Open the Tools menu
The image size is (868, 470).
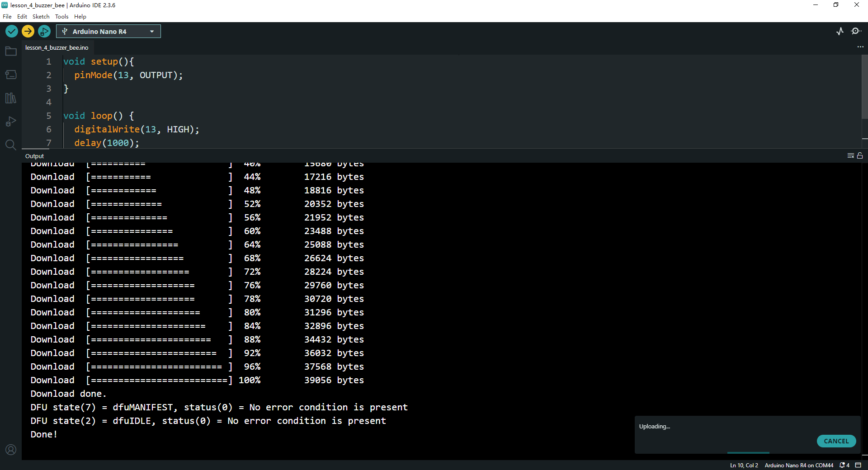61,17
